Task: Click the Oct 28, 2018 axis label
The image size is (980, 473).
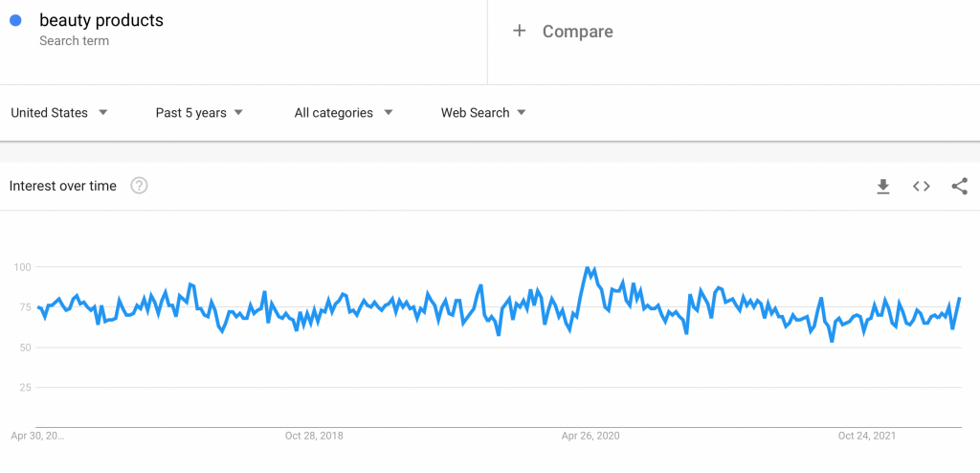Action: [x=314, y=436]
